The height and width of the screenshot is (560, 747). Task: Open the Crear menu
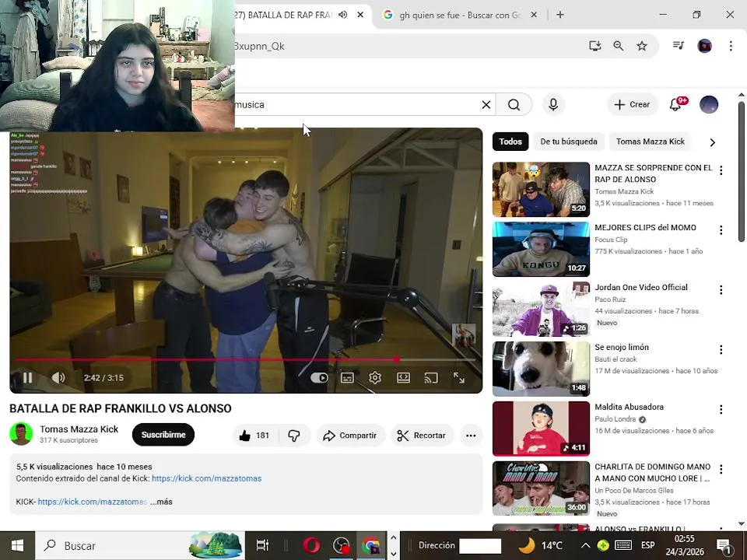632,105
